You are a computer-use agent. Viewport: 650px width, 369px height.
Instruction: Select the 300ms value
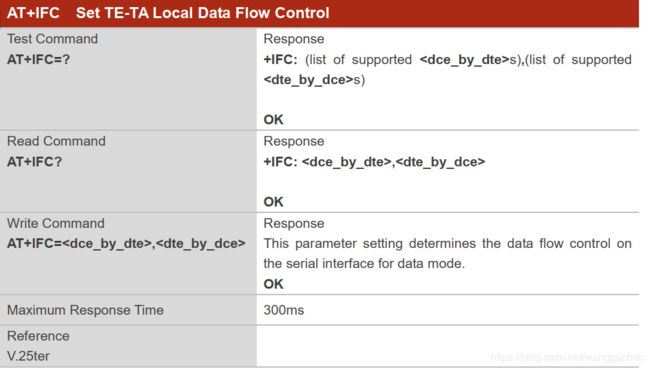pos(284,310)
